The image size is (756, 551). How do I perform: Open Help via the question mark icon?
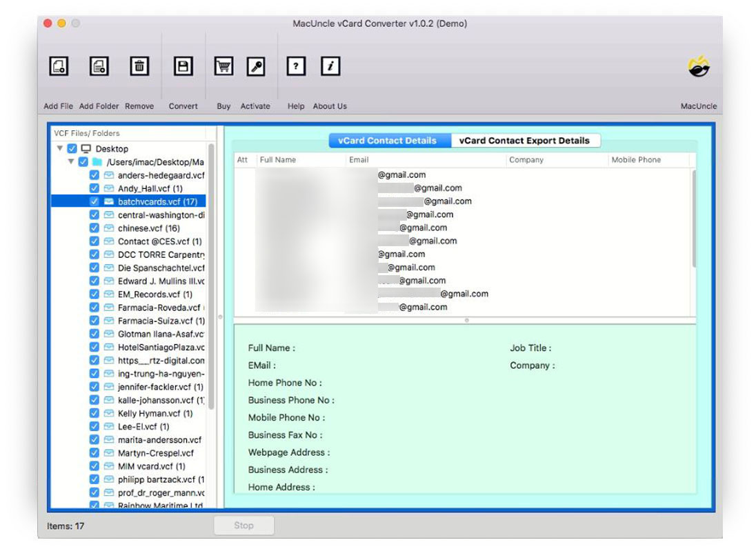[x=295, y=66]
